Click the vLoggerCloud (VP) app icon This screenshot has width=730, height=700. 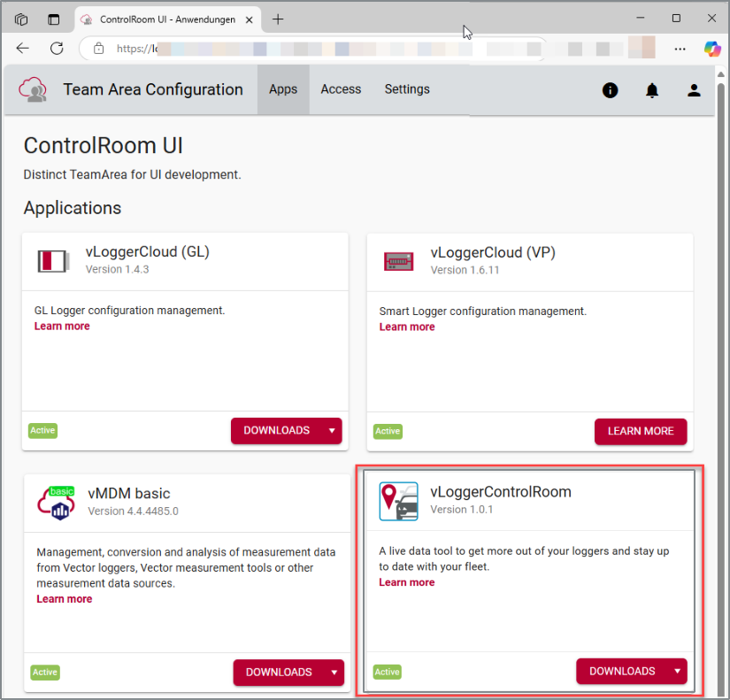pyautogui.click(x=398, y=261)
